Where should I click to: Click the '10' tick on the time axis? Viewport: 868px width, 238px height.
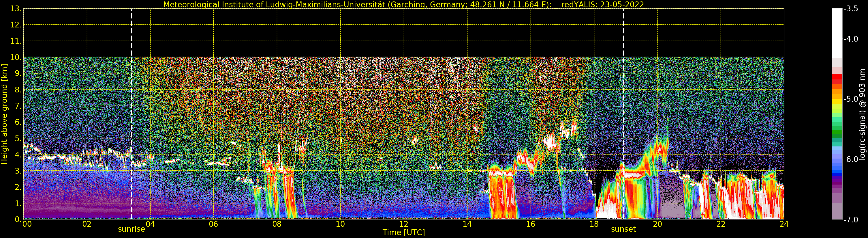pyautogui.click(x=340, y=224)
